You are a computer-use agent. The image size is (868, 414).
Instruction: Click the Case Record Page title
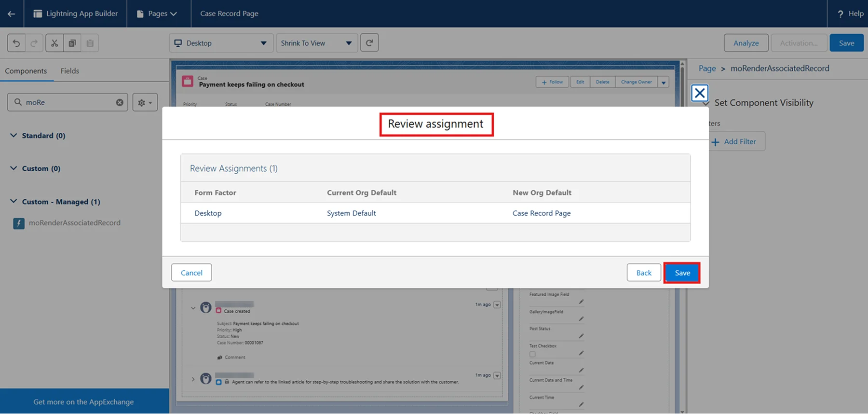pos(229,14)
